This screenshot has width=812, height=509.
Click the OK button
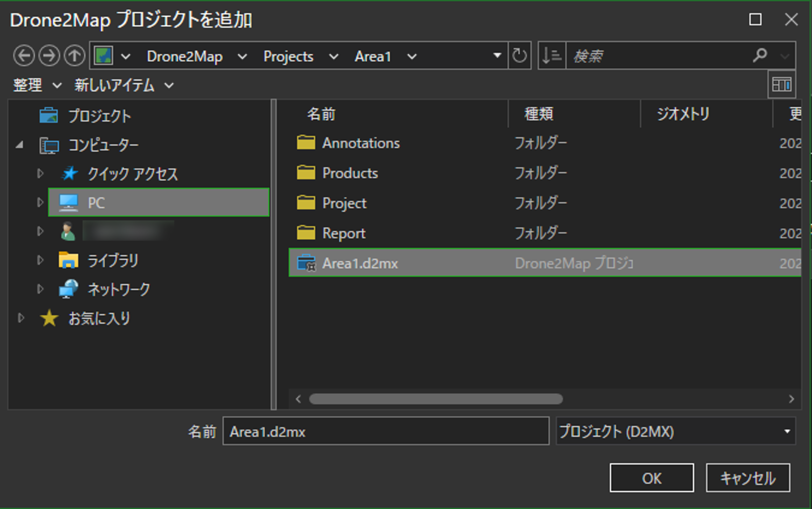[x=651, y=478]
